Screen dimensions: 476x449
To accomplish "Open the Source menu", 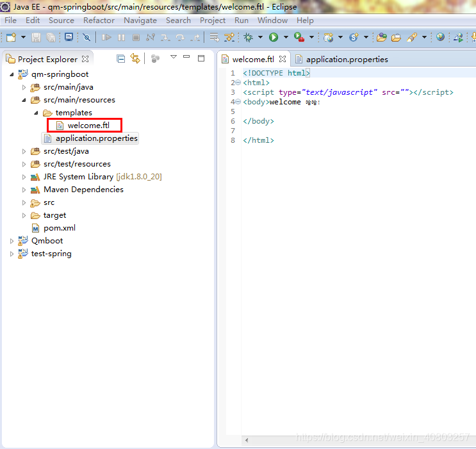I will 62,20.
